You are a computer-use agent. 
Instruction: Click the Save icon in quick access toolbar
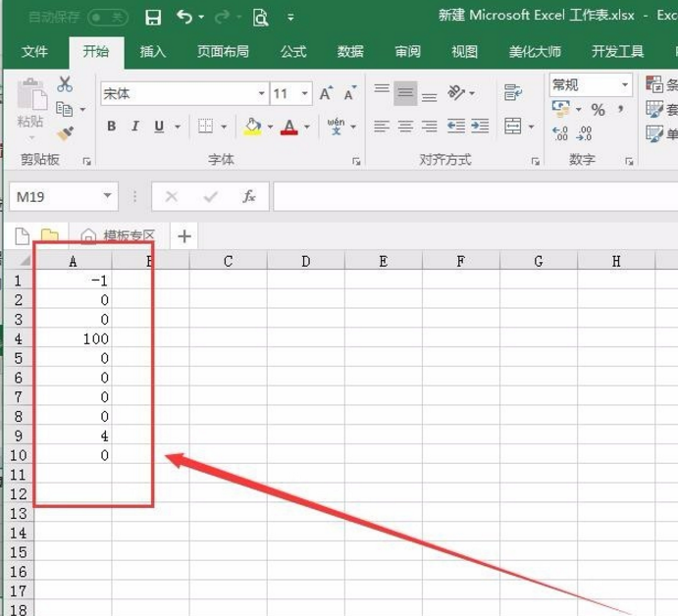coord(153,18)
